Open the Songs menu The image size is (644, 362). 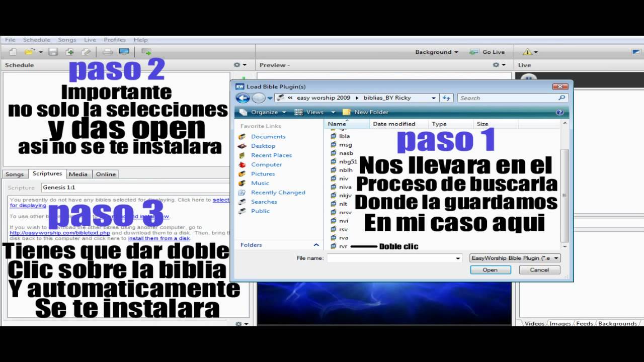pyautogui.click(x=67, y=40)
